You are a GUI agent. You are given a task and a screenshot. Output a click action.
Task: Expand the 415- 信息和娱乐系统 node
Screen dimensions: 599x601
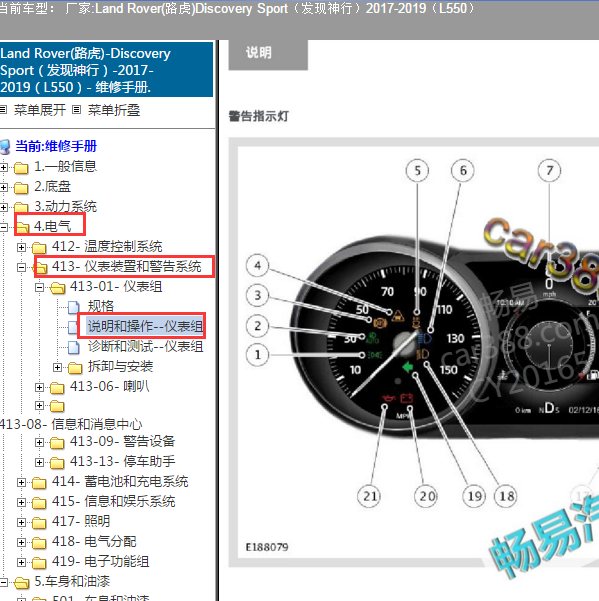21,502
